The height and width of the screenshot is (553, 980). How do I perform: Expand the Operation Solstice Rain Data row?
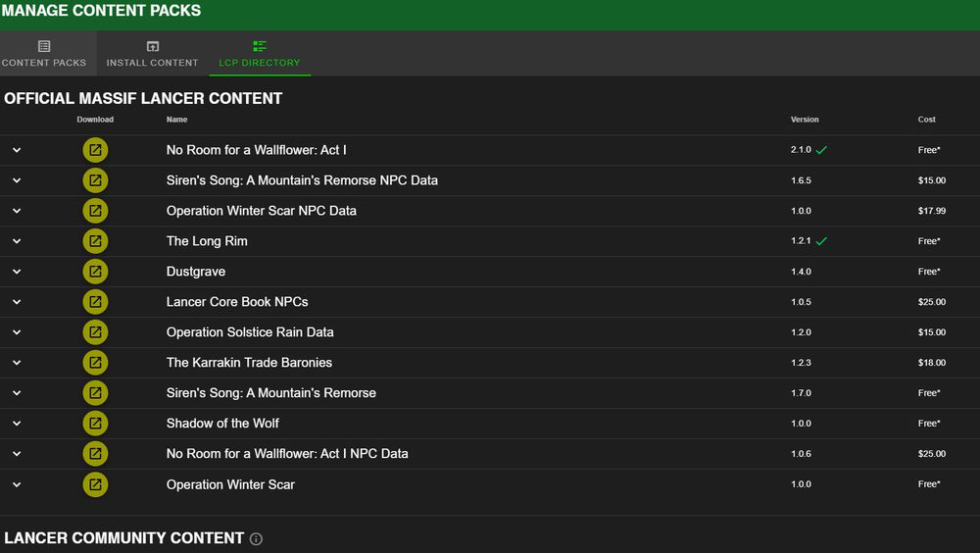point(17,332)
